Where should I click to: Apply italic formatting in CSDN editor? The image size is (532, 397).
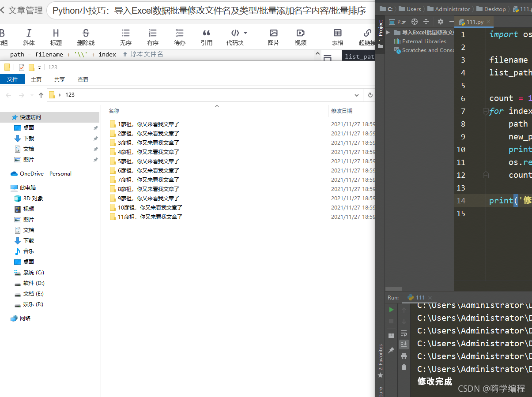29,37
